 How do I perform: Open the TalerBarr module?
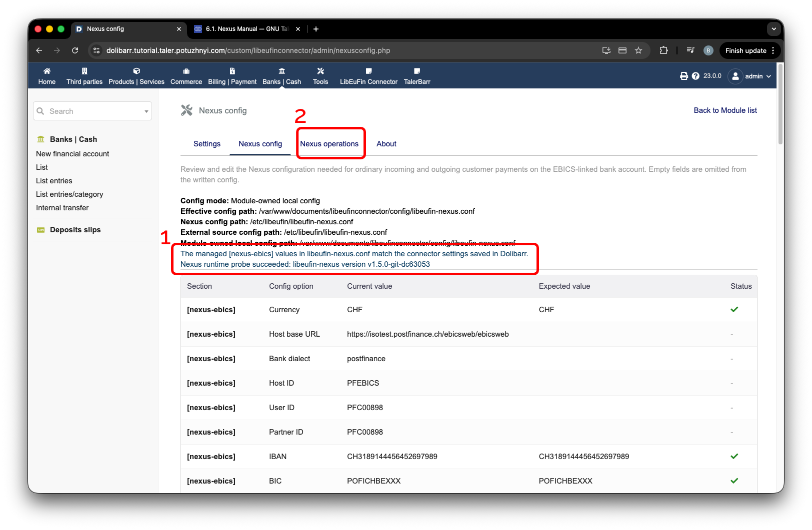417,76
